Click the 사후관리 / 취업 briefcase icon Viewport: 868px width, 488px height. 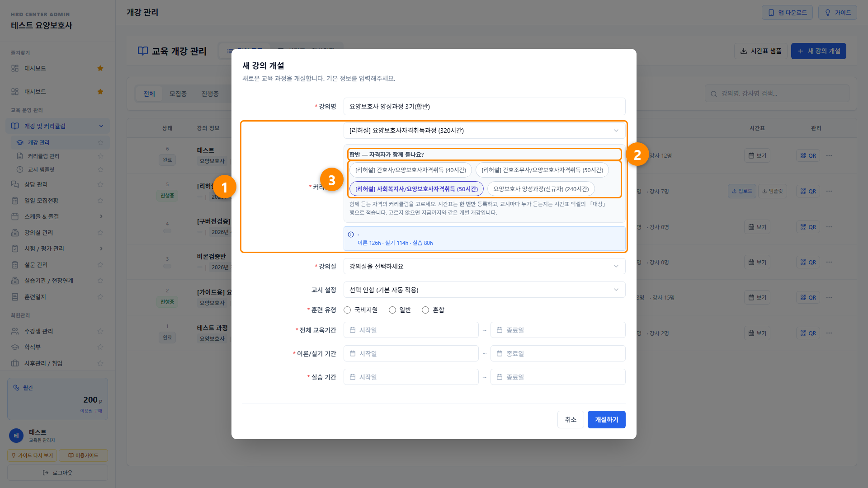(15, 363)
